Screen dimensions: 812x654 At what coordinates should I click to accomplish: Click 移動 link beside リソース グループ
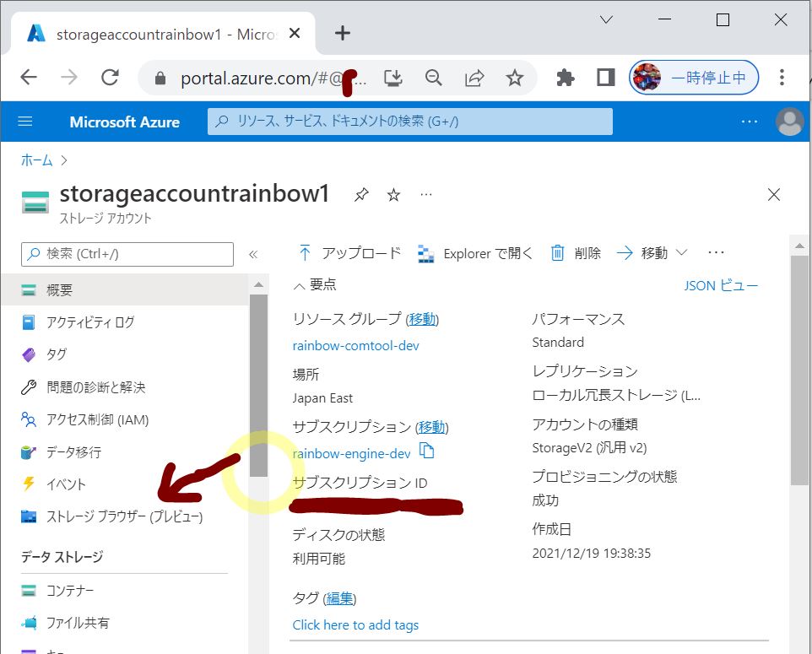point(422,320)
